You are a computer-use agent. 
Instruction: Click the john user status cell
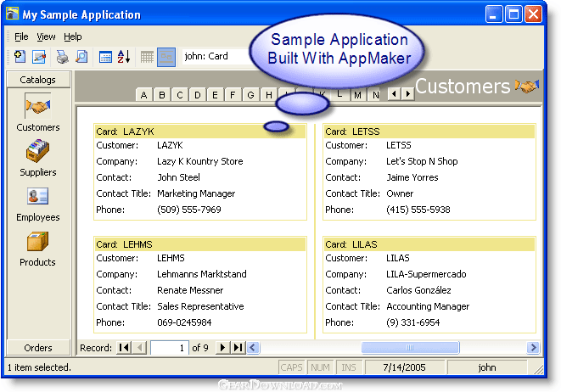click(x=487, y=367)
